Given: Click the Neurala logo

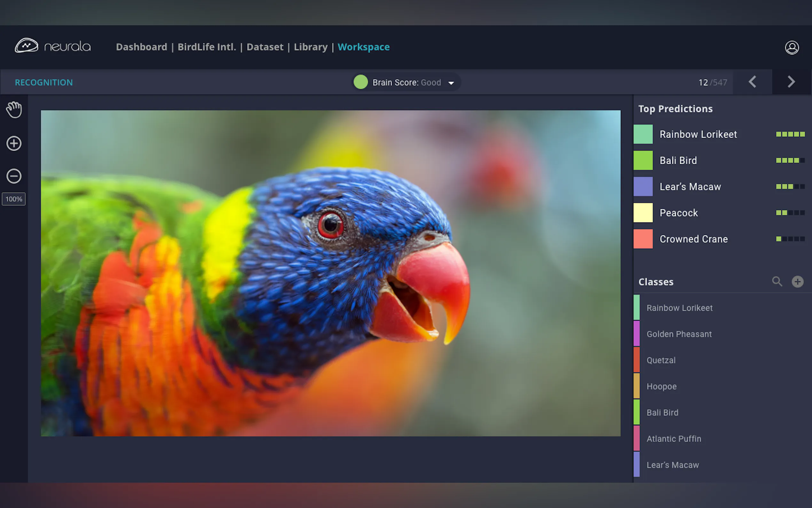Looking at the screenshot, I should click(53, 46).
